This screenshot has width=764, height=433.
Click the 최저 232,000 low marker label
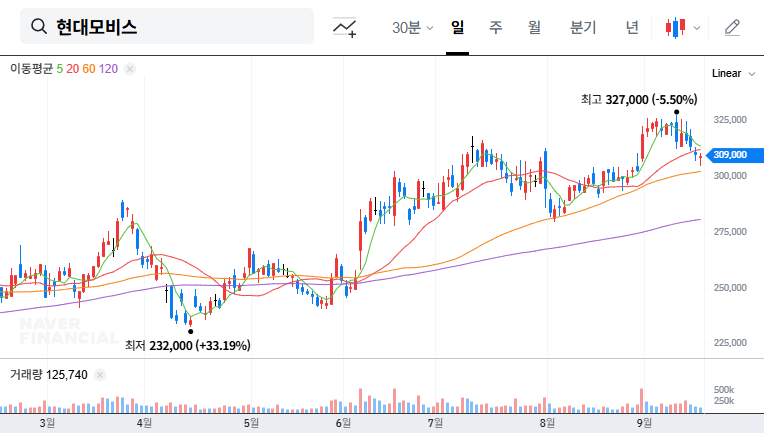coord(188,345)
